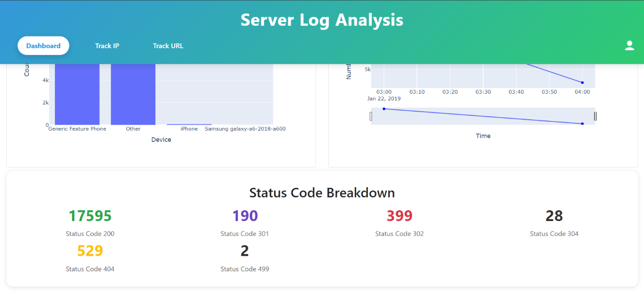Click the Jan 22, 2019 axis label

pos(383,98)
